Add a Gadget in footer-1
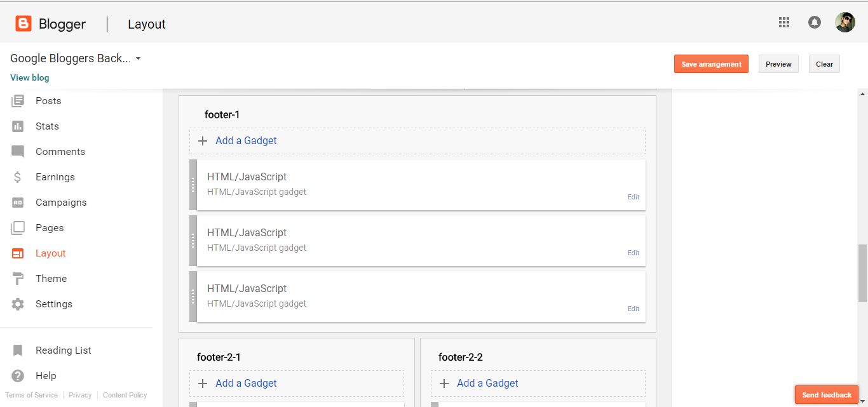Screen dimensions: 868x407 point(246,141)
